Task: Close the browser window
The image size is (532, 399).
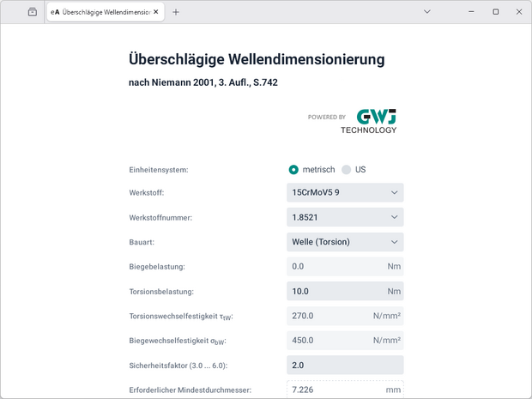Action: pos(518,12)
